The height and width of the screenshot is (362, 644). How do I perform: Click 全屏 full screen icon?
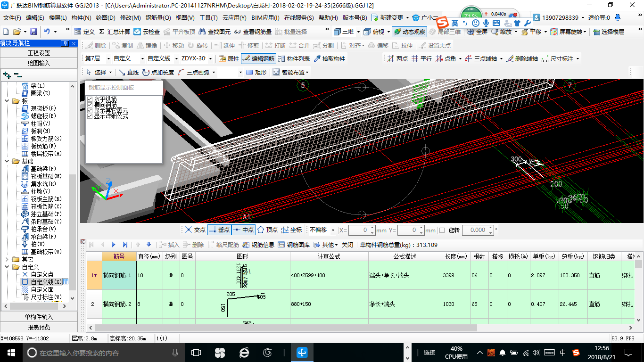477,32
